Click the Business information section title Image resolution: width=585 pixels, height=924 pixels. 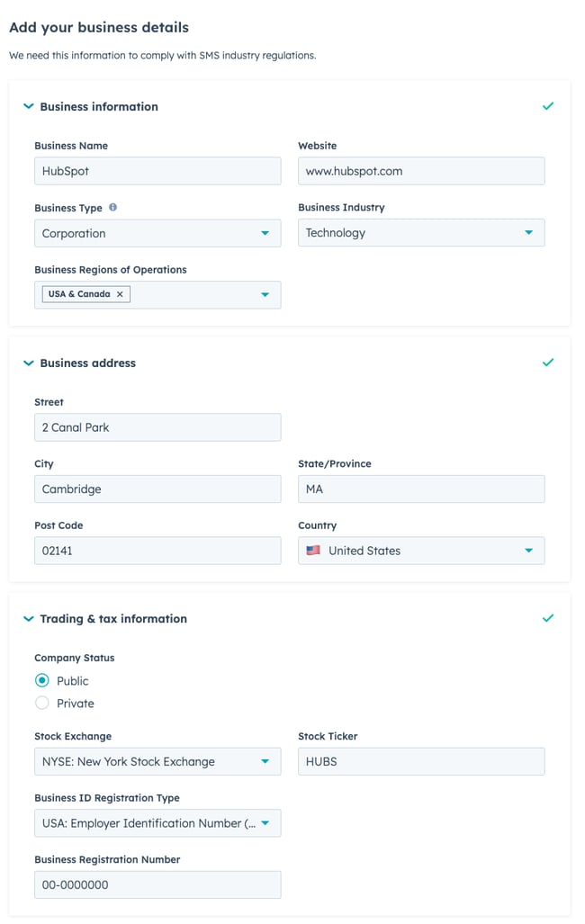click(x=99, y=107)
